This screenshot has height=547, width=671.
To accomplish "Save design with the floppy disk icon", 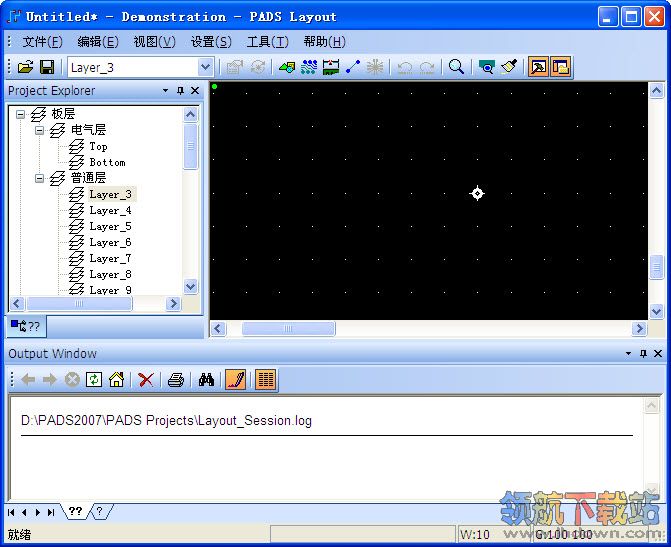I will [x=47, y=67].
